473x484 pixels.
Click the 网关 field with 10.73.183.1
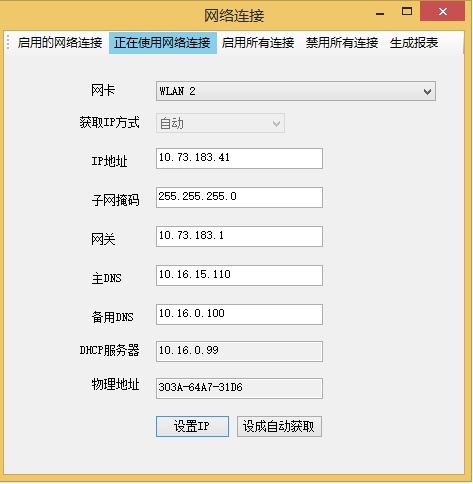tap(239, 237)
